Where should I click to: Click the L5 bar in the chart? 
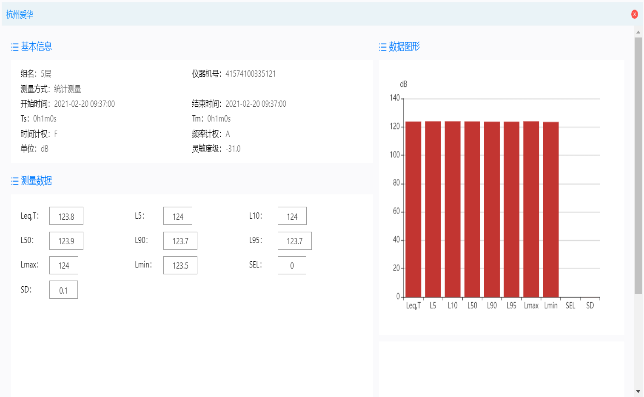(x=433, y=209)
